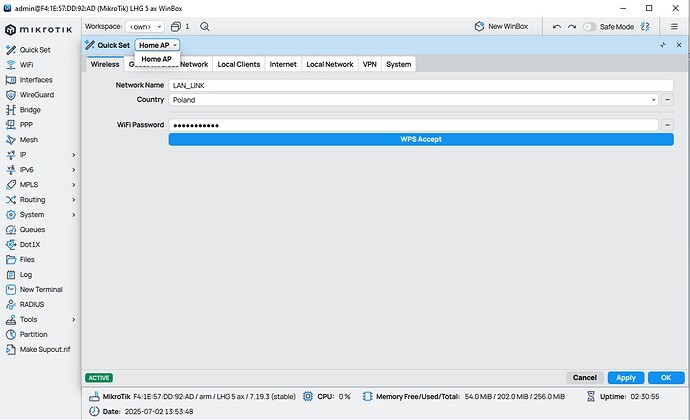
Task: Open Quick Set in the sidebar
Action: 28,50
